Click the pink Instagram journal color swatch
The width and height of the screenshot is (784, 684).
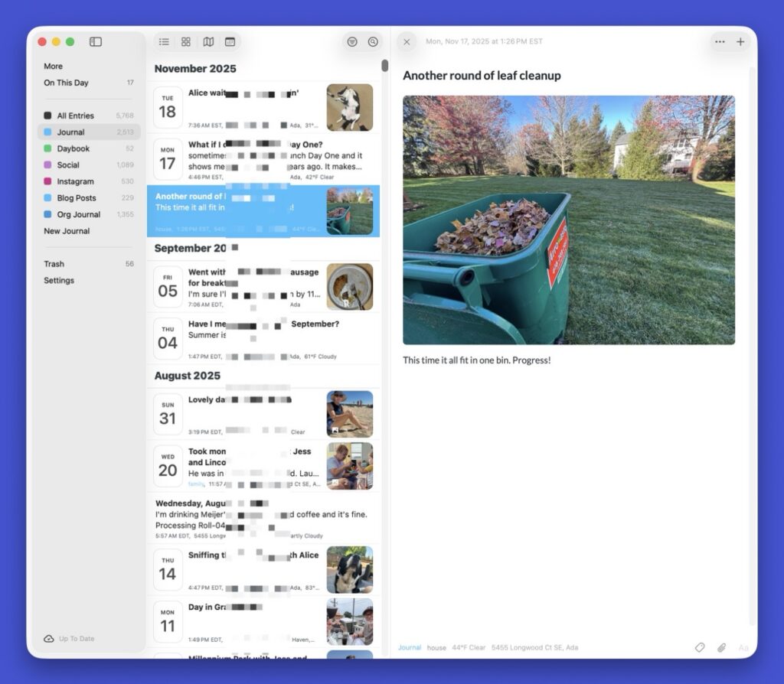point(47,181)
